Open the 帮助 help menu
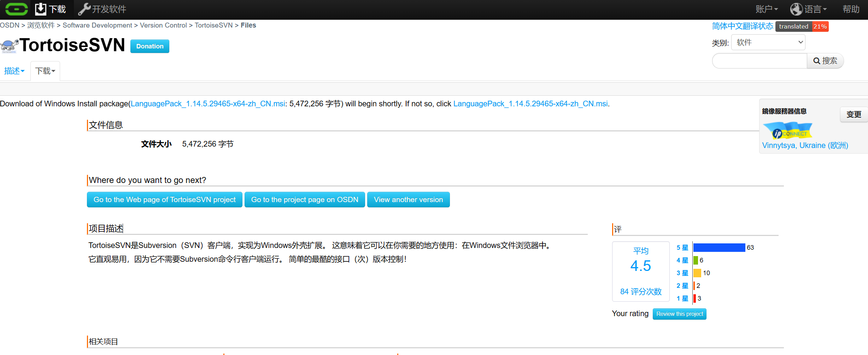This screenshot has height=355, width=868. click(851, 9)
